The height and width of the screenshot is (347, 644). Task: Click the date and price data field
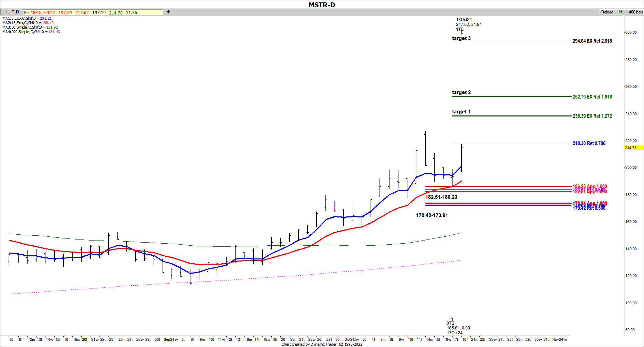click(x=93, y=12)
